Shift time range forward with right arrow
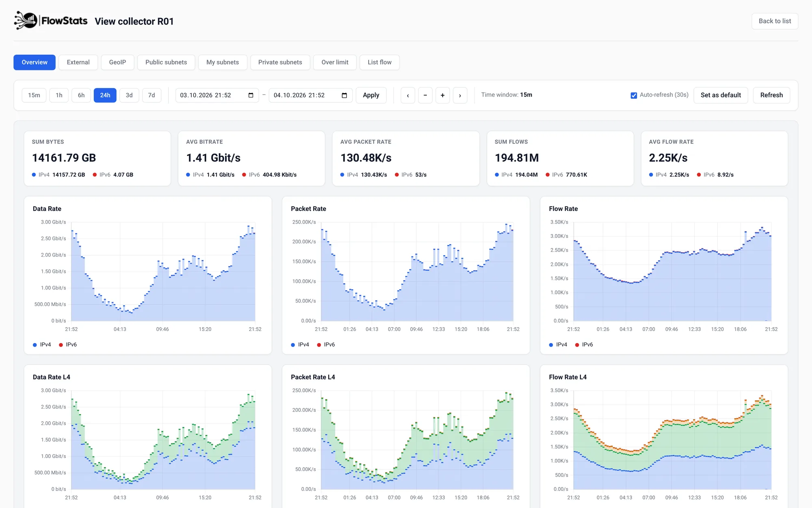Image resolution: width=812 pixels, height=508 pixels. (x=460, y=95)
